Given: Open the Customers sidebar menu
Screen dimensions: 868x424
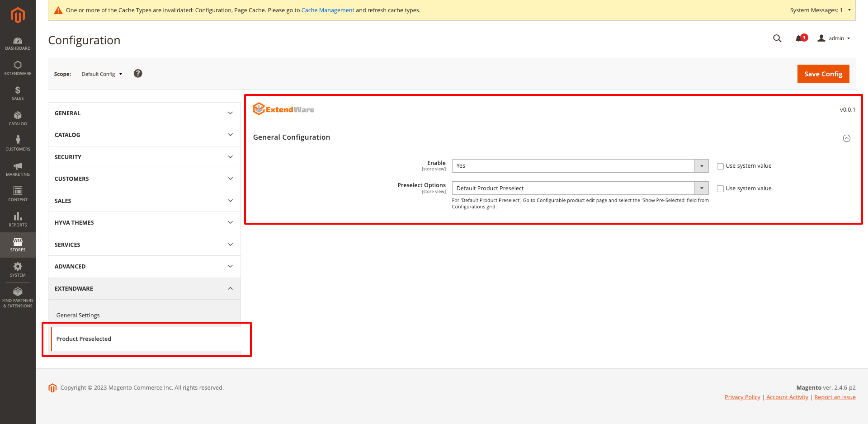Looking at the screenshot, I should click(x=18, y=144).
